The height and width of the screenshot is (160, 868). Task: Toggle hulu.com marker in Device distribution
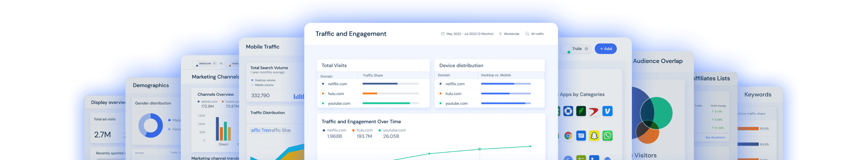point(440,94)
